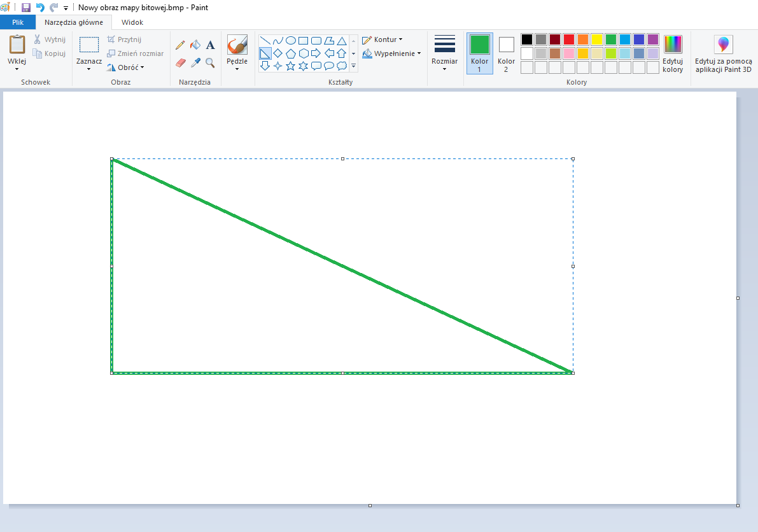Open the Obróć dropdown
The height and width of the screenshot is (532, 758).
(x=126, y=67)
